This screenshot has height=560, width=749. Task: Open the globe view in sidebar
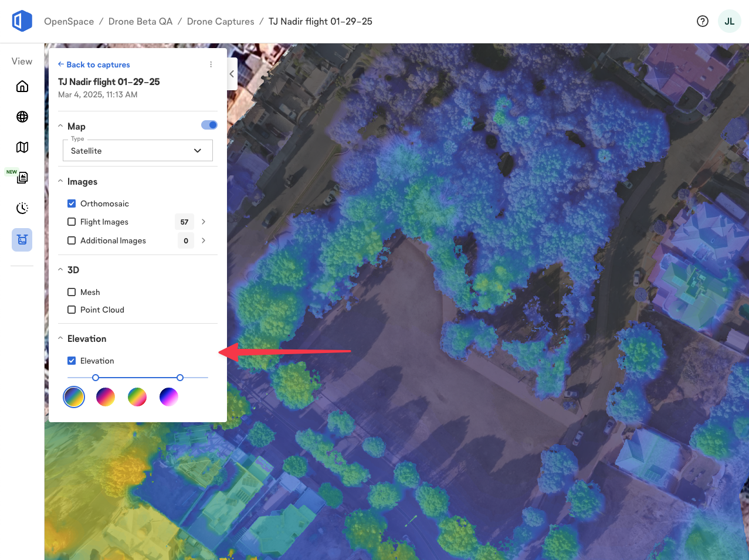(22, 117)
